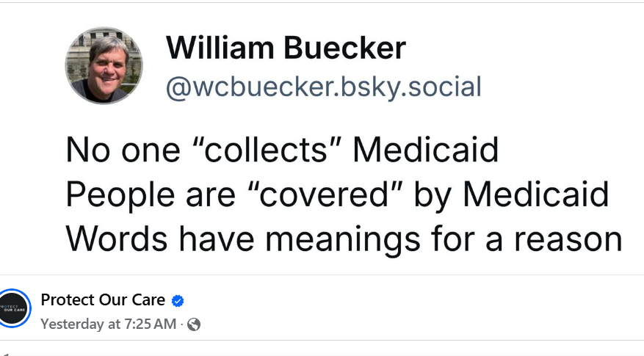Click the partially visible icon below the post header
This screenshot has width=644, height=356.
click(5, 354)
